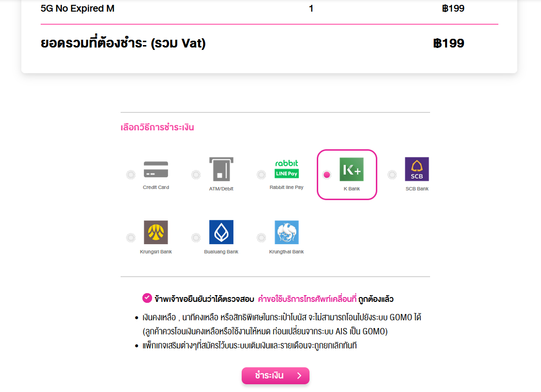
Task: Choose the purple SCB Bank logo
Action: [x=417, y=169]
